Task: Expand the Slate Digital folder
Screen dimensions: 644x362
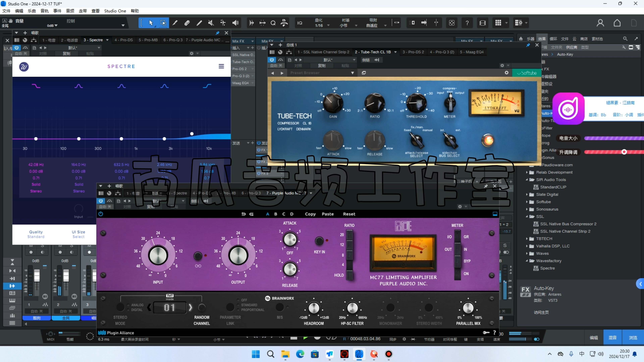Action: click(526, 194)
